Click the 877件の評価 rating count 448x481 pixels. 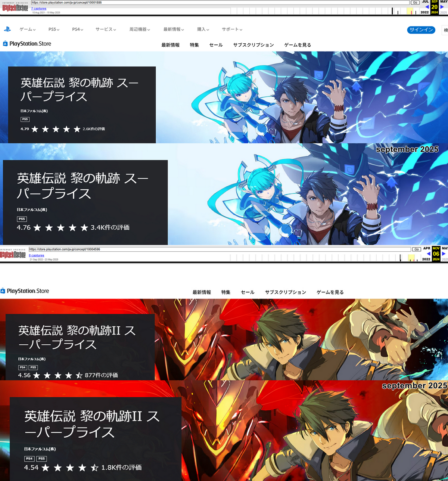pos(101,375)
